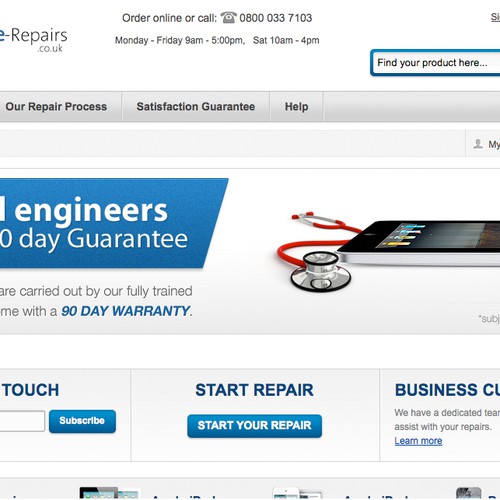Open the Help menu item
500x500 pixels.
296,107
